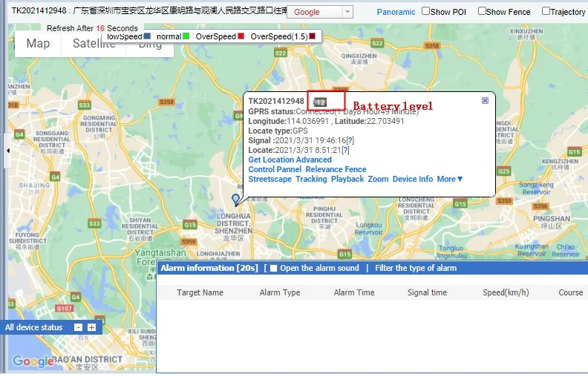Click the Alarm Time column header
The height and width of the screenshot is (377, 588).
click(x=354, y=292)
